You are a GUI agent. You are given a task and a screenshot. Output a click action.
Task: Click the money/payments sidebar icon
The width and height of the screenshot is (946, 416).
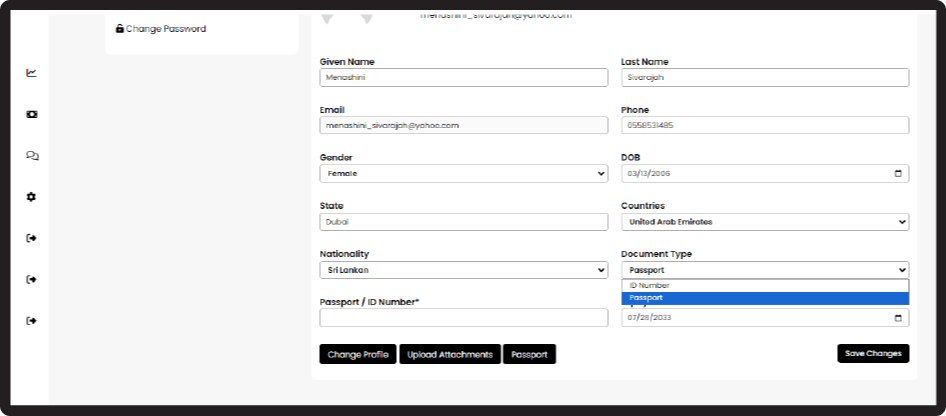click(32, 114)
